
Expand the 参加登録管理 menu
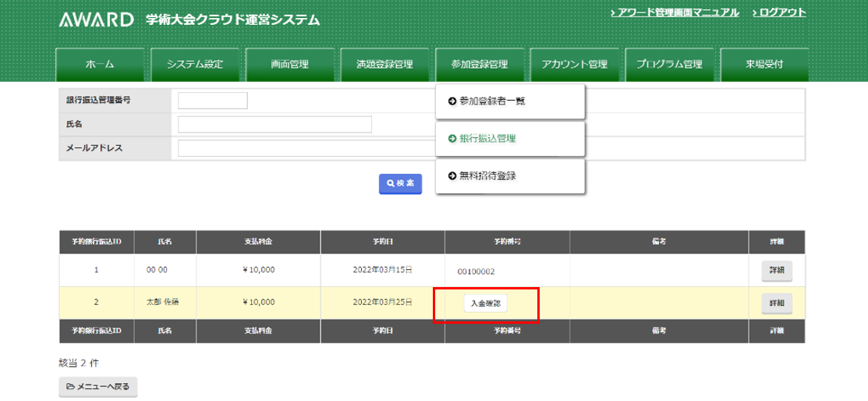pos(480,65)
